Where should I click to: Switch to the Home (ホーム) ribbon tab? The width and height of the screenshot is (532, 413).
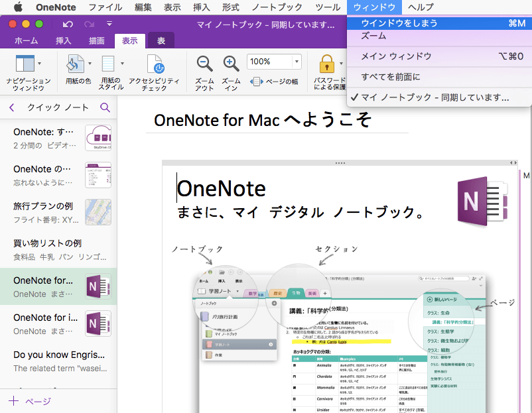27,40
